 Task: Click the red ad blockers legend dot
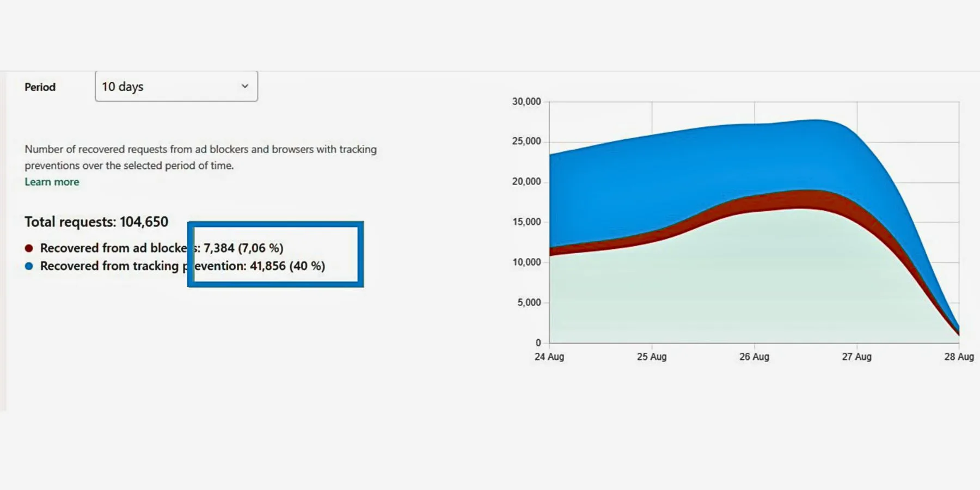(28, 248)
